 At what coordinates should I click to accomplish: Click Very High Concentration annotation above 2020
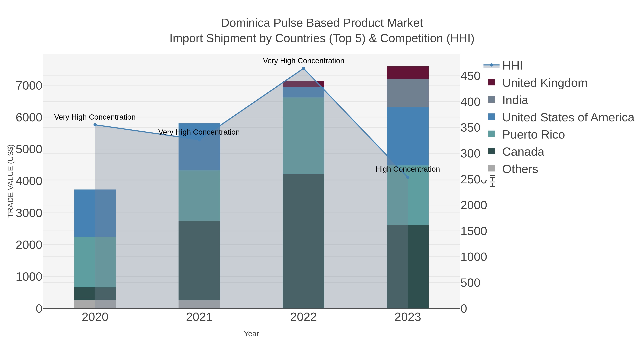pos(95,117)
